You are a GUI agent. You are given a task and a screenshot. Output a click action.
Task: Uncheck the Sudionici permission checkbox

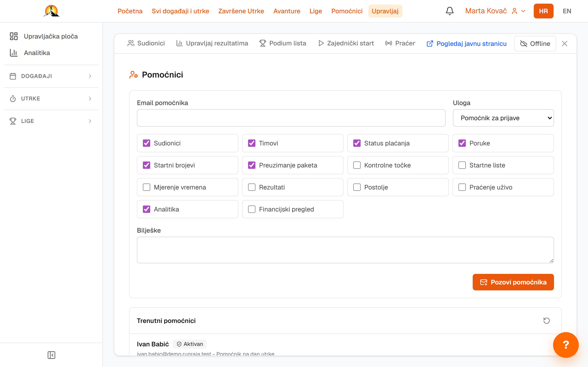pyautogui.click(x=147, y=143)
